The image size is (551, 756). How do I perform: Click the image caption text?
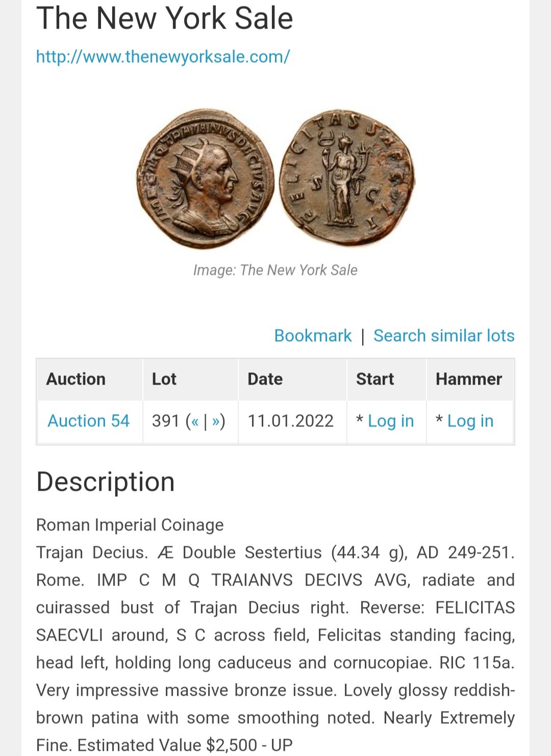tap(275, 270)
